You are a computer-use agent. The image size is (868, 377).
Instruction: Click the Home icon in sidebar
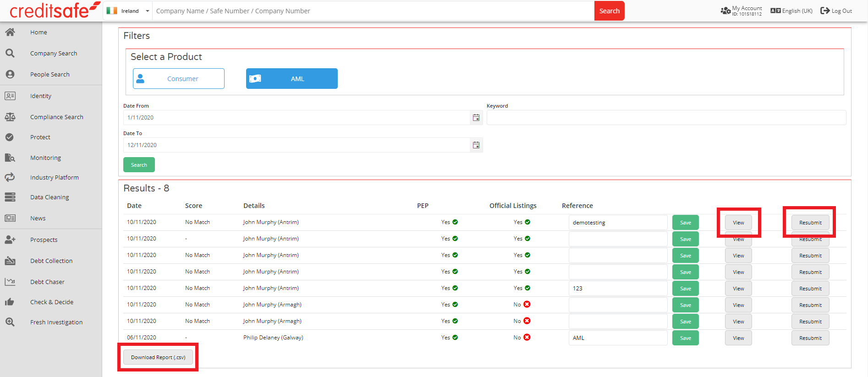[x=10, y=32]
